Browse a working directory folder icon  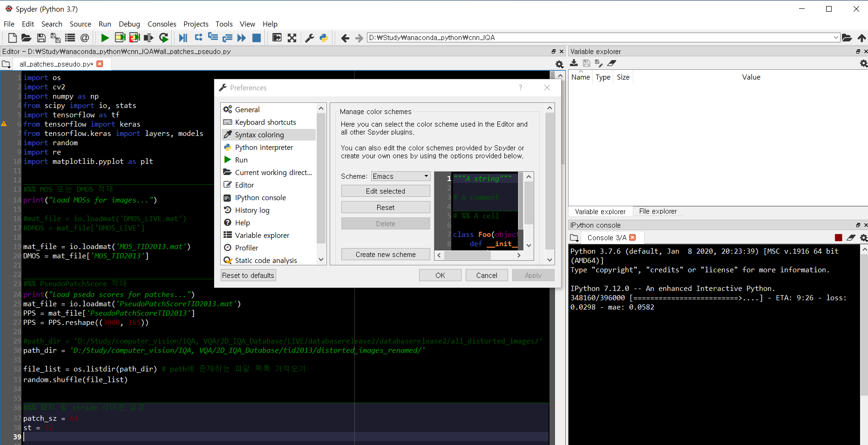pos(847,38)
